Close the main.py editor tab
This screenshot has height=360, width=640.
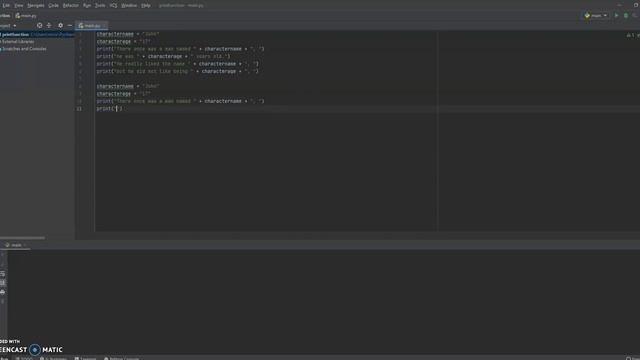(x=105, y=26)
